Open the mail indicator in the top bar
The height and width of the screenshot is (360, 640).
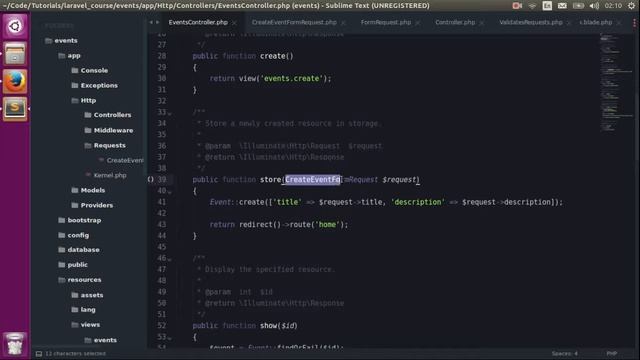[562, 6]
